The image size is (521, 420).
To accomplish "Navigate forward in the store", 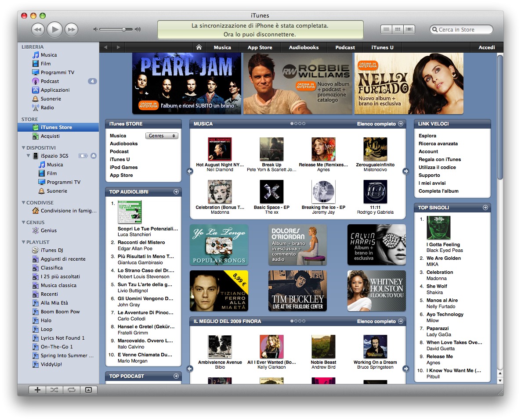I will (x=118, y=47).
